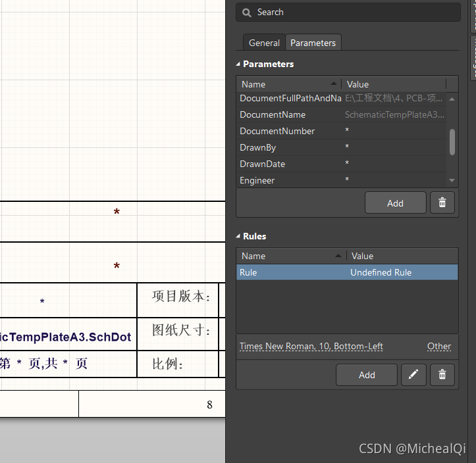
Task: Click the Parameters list vertical scrollbar thumb
Action: 452,141
